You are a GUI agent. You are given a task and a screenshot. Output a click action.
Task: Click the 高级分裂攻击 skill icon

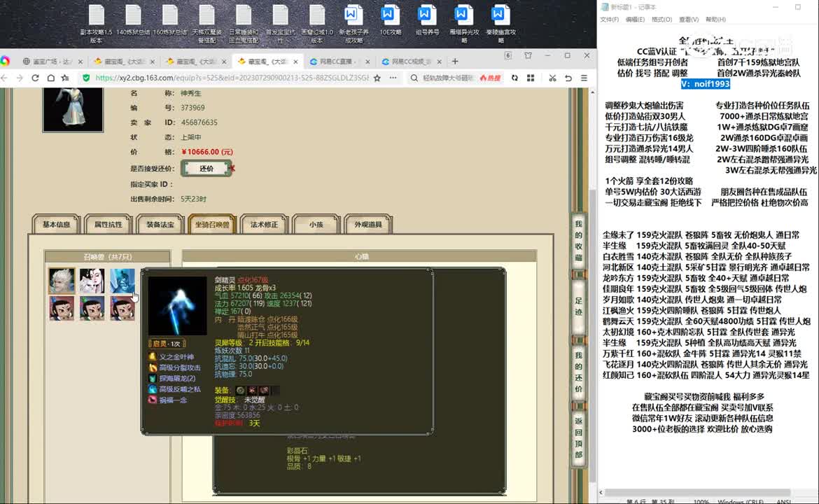click(x=152, y=367)
